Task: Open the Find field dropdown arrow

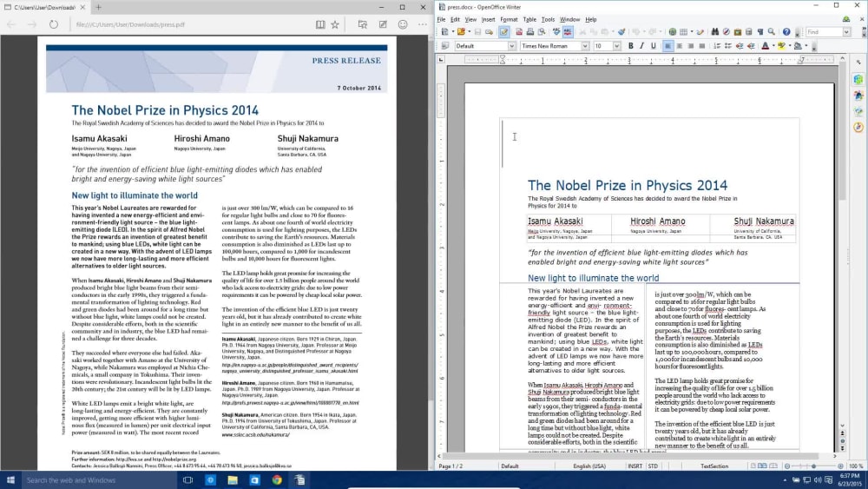Action: pos(846,32)
